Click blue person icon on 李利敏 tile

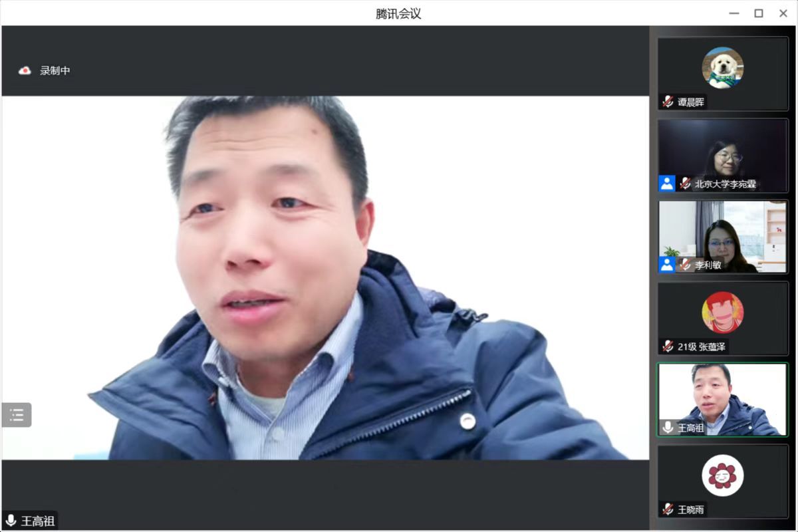click(667, 265)
